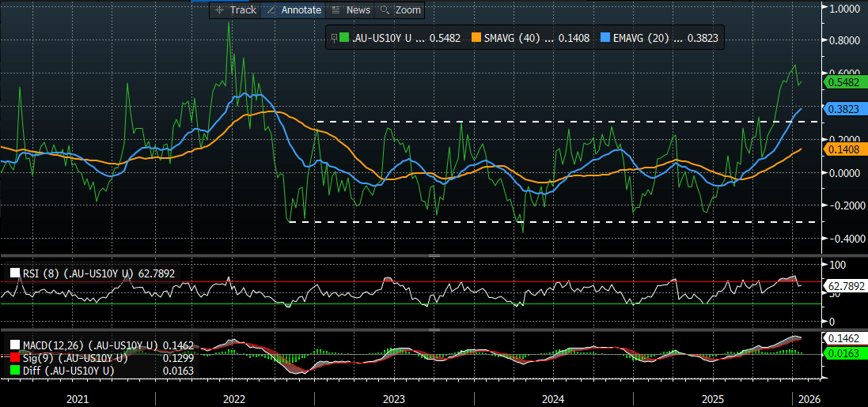
Task: Click the Track crosshair icon
Action: tap(219, 10)
